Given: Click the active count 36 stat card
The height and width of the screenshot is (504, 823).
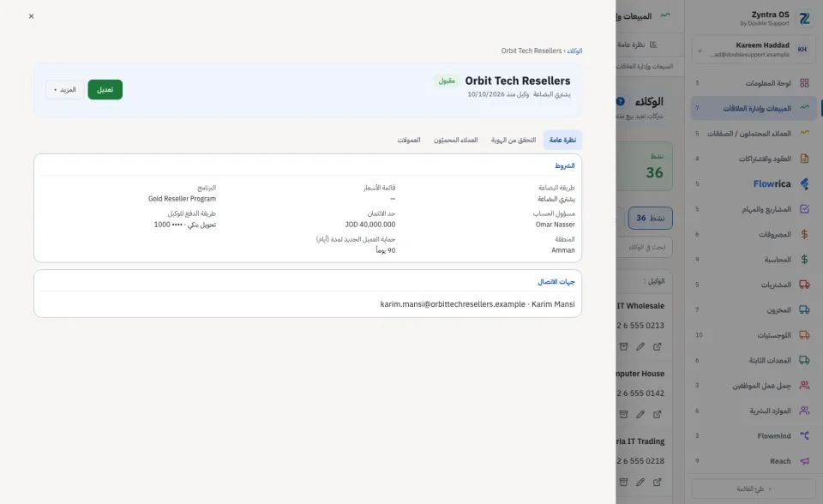Looking at the screenshot, I should pyautogui.click(x=645, y=166).
